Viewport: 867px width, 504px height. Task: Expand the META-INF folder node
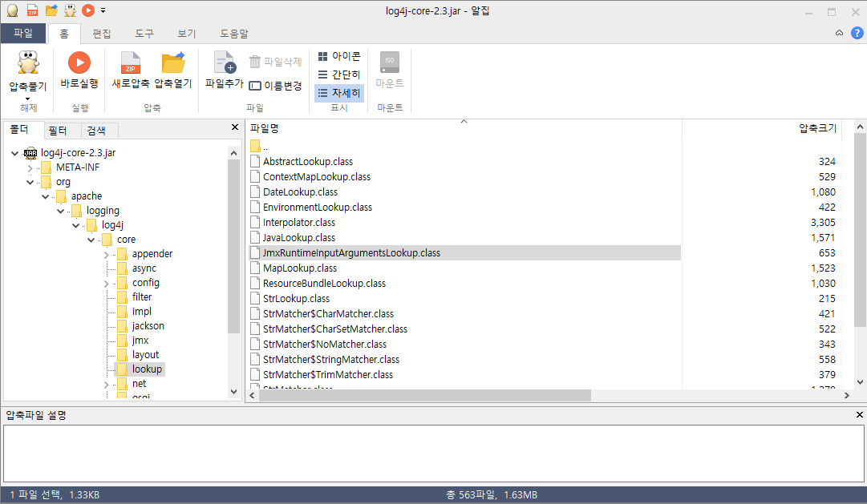coord(30,168)
